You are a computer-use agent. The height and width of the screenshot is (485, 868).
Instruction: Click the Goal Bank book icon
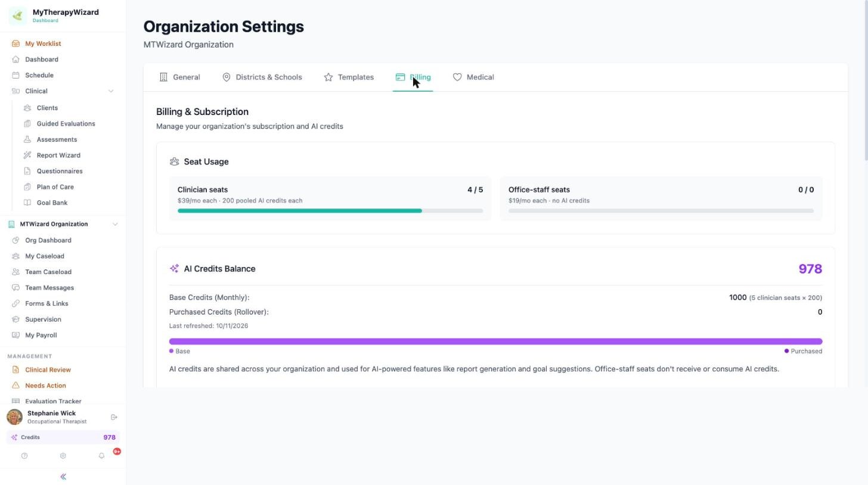click(x=27, y=203)
